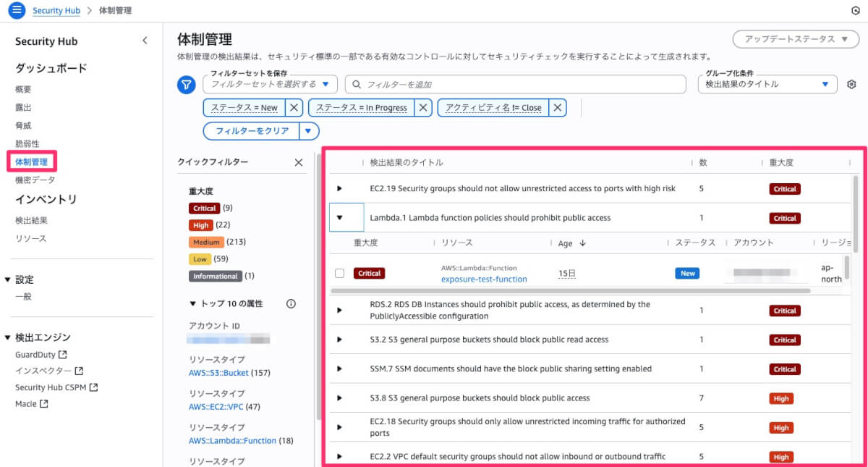Open the exposure-test-function resource link
868x467 pixels.
point(484,279)
